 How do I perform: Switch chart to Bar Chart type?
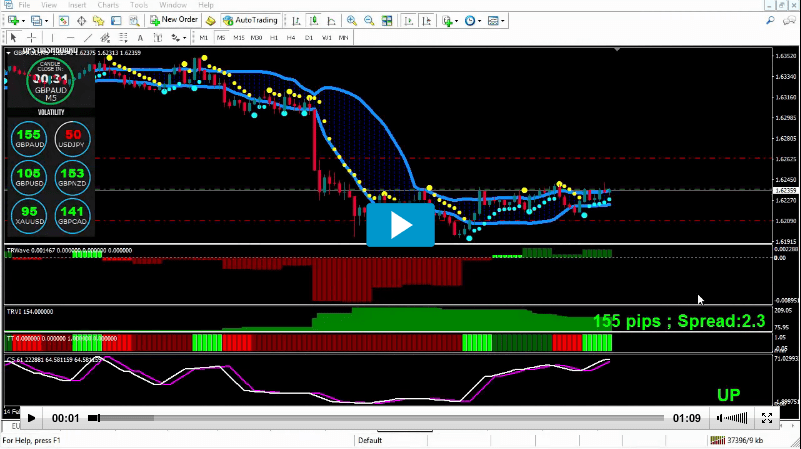[x=296, y=20]
